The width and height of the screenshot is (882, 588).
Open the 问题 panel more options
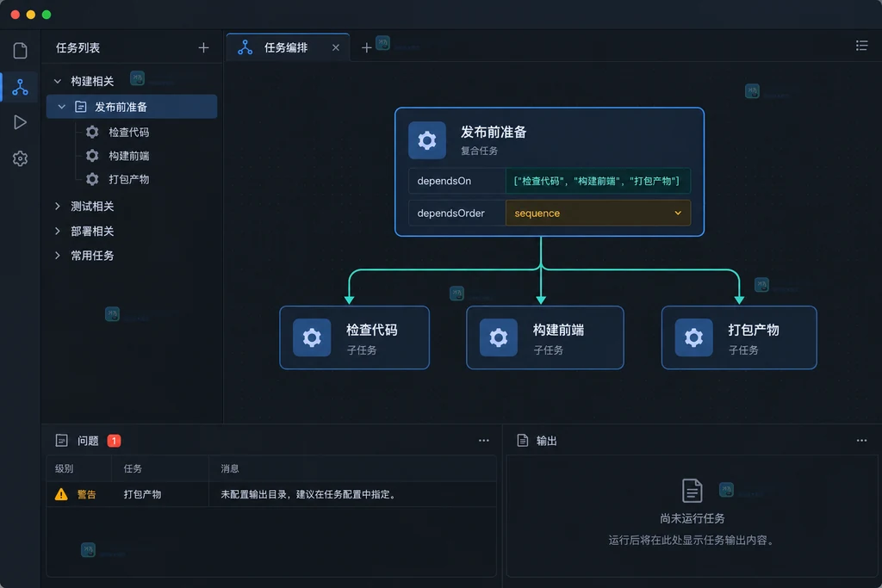pos(484,441)
